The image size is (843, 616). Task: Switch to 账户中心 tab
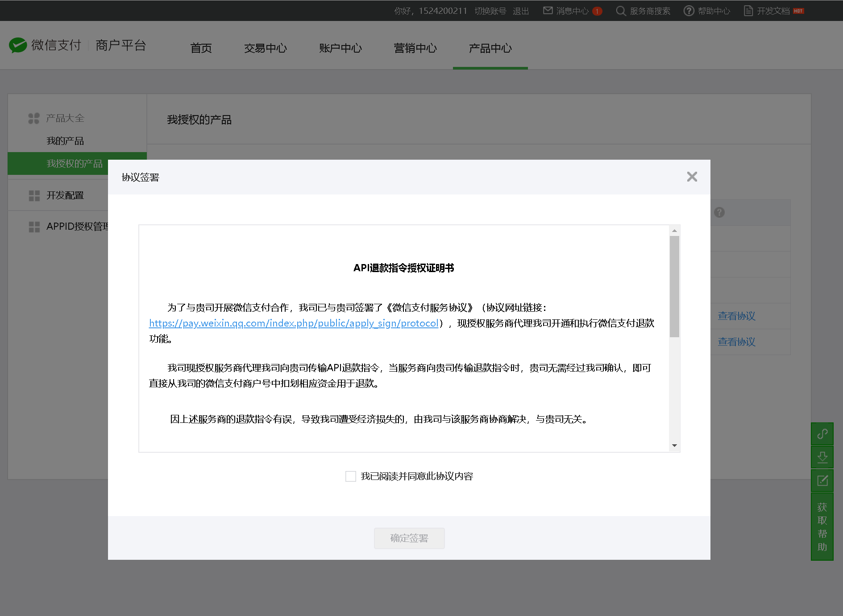click(x=340, y=48)
